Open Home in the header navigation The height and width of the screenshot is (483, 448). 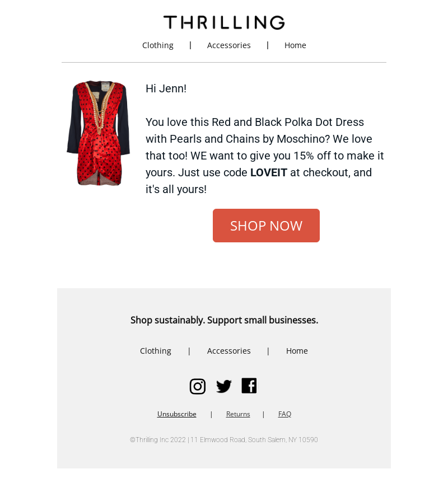pos(295,45)
